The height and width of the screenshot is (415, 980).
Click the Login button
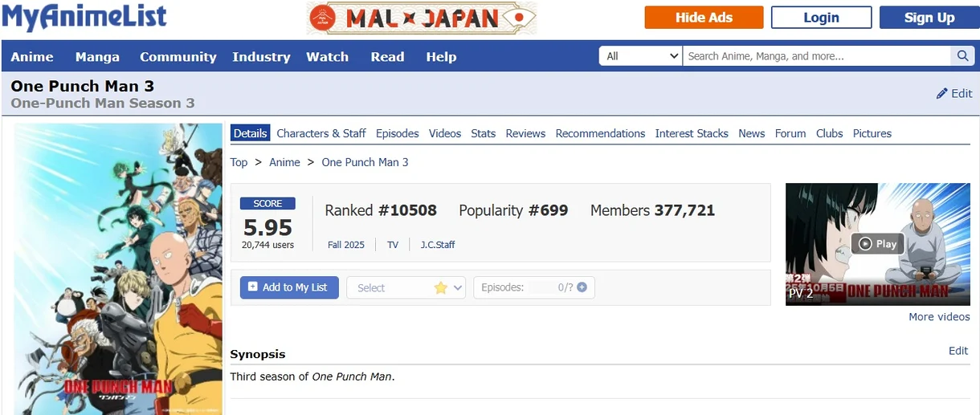821,18
